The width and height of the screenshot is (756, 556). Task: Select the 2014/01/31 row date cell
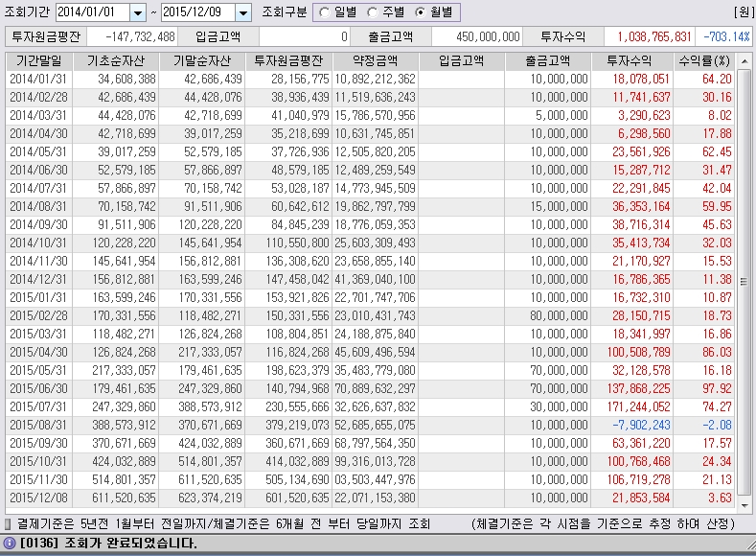[39, 79]
